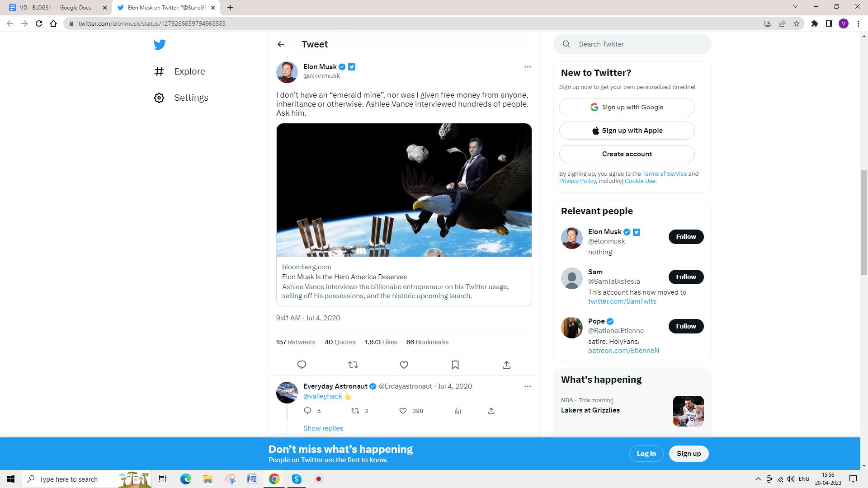
Task: Open Privacy Policy link
Action: pyautogui.click(x=577, y=181)
